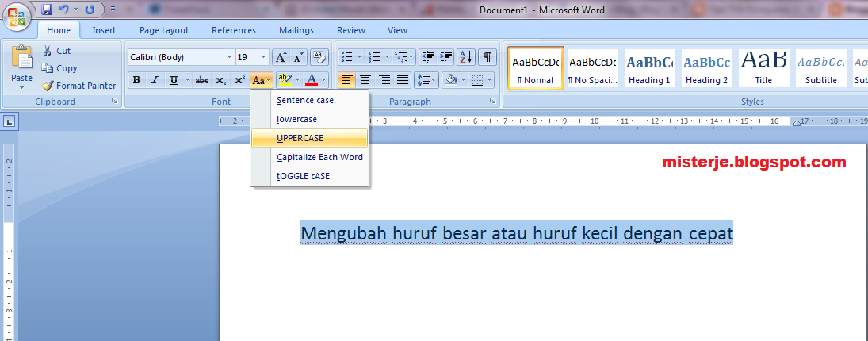Viewport: 868px width, 341px height.
Task: Choose UPPERCASE from change case menu
Action: [309, 139]
